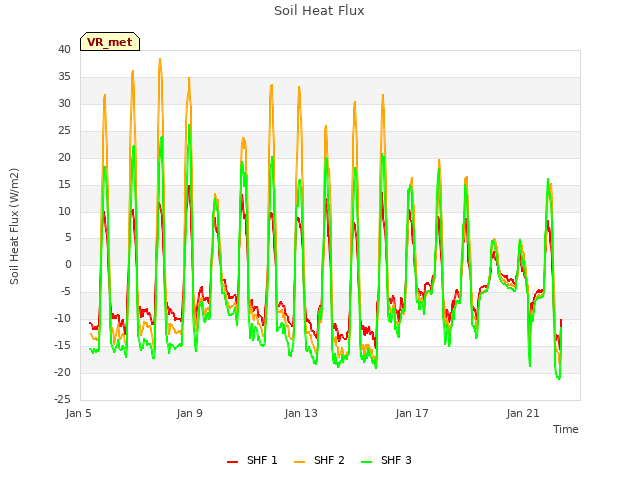Viewport: 640px width, 480px height.
Task: Click the Time axis title
Action: (x=565, y=429)
